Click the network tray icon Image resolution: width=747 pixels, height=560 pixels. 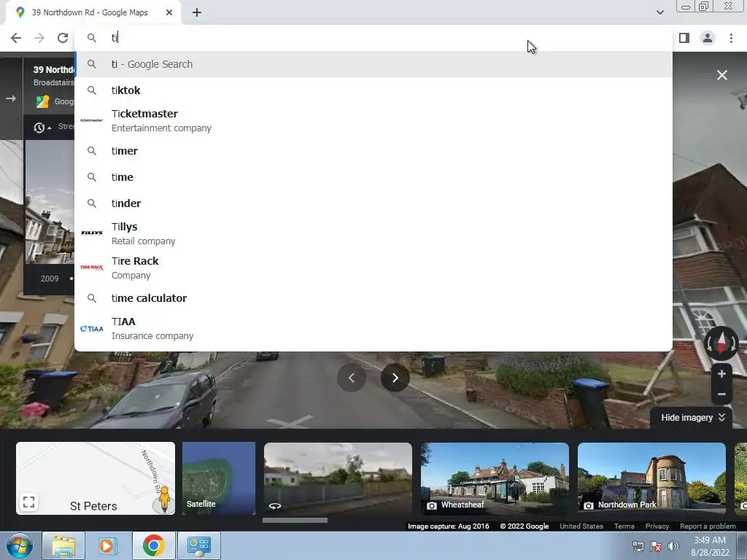click(638, 546)
